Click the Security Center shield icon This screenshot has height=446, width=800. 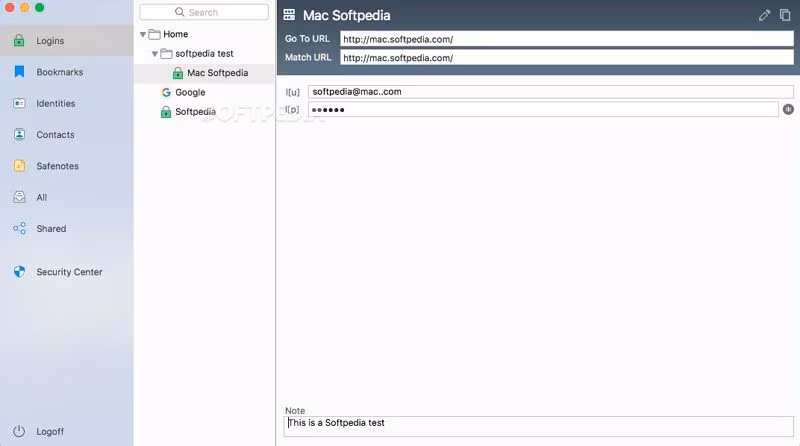coord(19,271)
